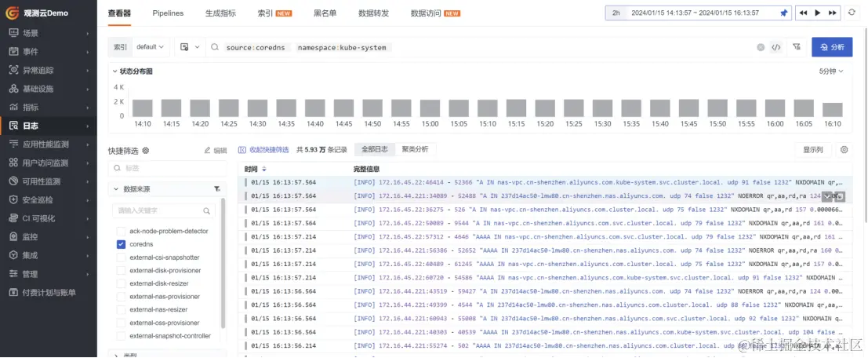Check the external-csi-snapshotter checkbox
868x358 pixels.
(x=122, y=258)
